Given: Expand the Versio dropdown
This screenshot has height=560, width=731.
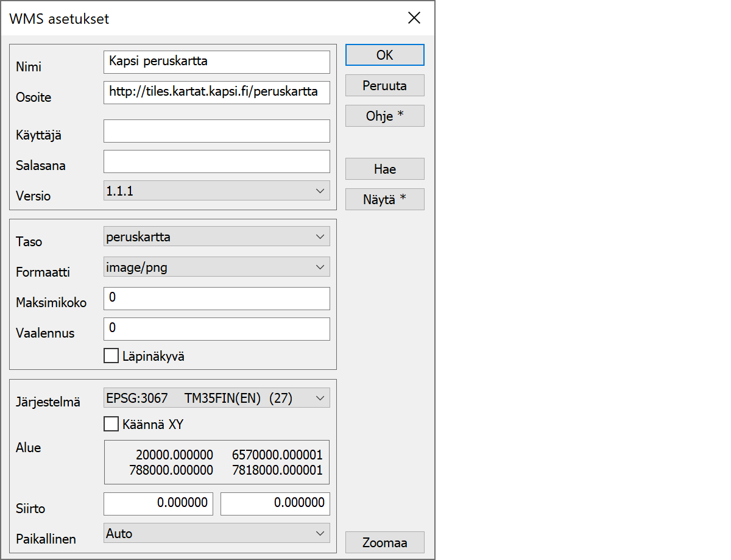Looking at the screenshot, I should [x=216, y=191].
